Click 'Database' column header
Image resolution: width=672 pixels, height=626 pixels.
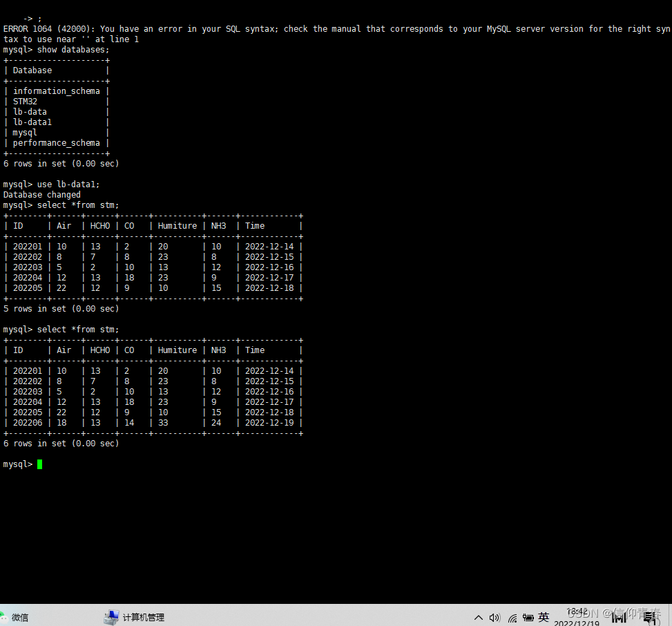32,70
